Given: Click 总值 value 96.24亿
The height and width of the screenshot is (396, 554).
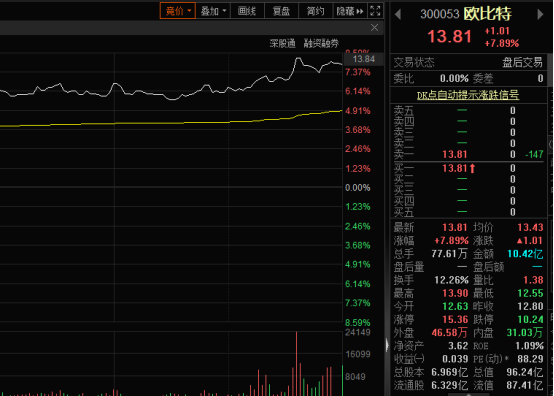Looking at the screenshot, I should coord(525,372).
